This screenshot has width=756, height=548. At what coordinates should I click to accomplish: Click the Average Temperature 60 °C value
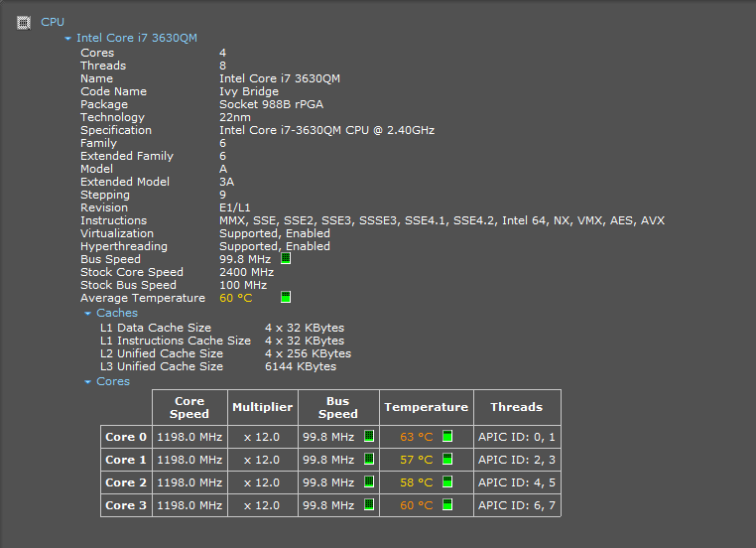tap(235, 298)
